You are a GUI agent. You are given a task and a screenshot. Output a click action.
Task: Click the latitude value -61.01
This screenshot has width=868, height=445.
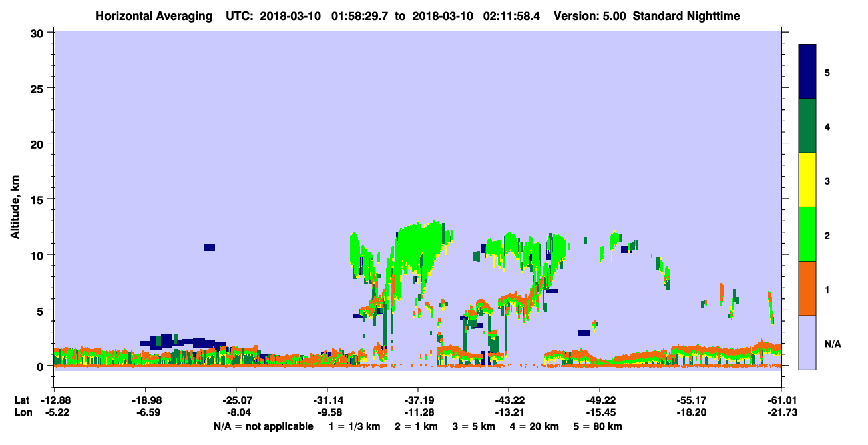(x=781, y=400)
